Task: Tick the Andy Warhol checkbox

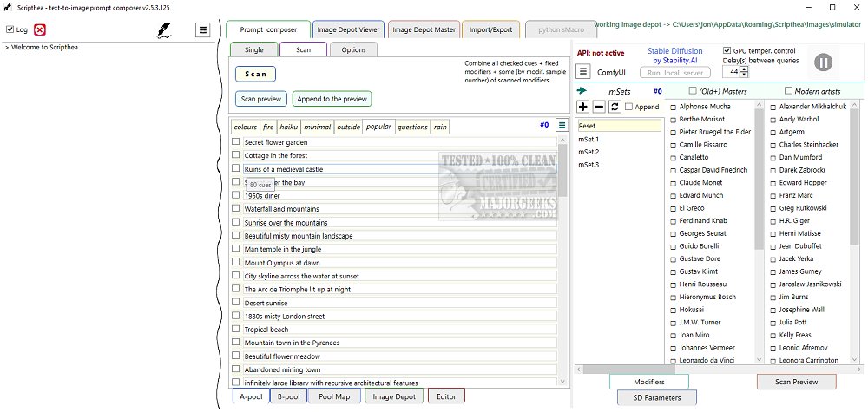Action: (x=773, y=120)
